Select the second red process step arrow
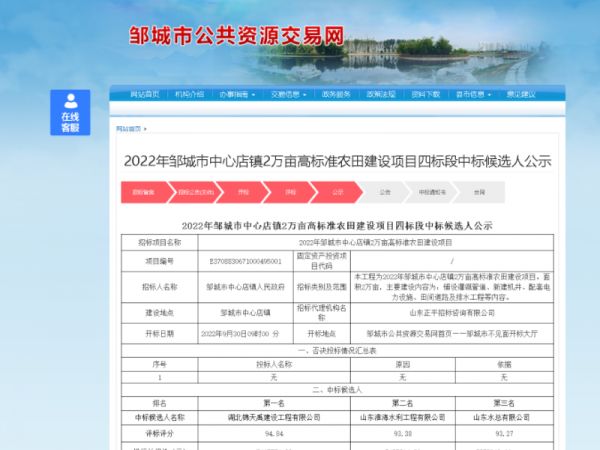This screenshot has width=600, height=450. [x=194, y=192]
